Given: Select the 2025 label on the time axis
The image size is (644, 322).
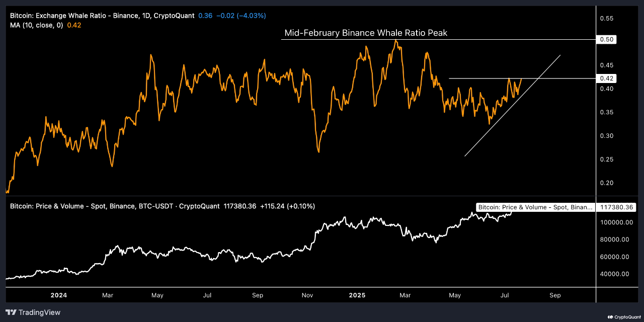Looking at the screenshot, I should 357,295.
